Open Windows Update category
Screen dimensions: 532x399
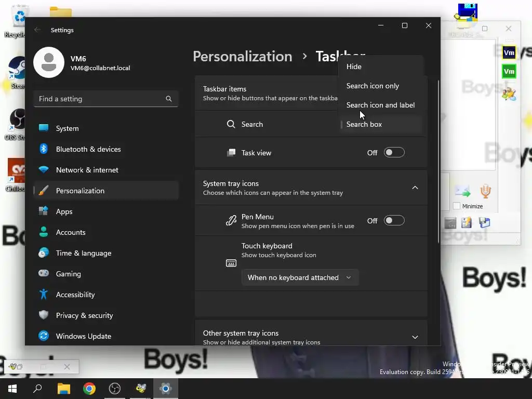[x=106, y=336]
